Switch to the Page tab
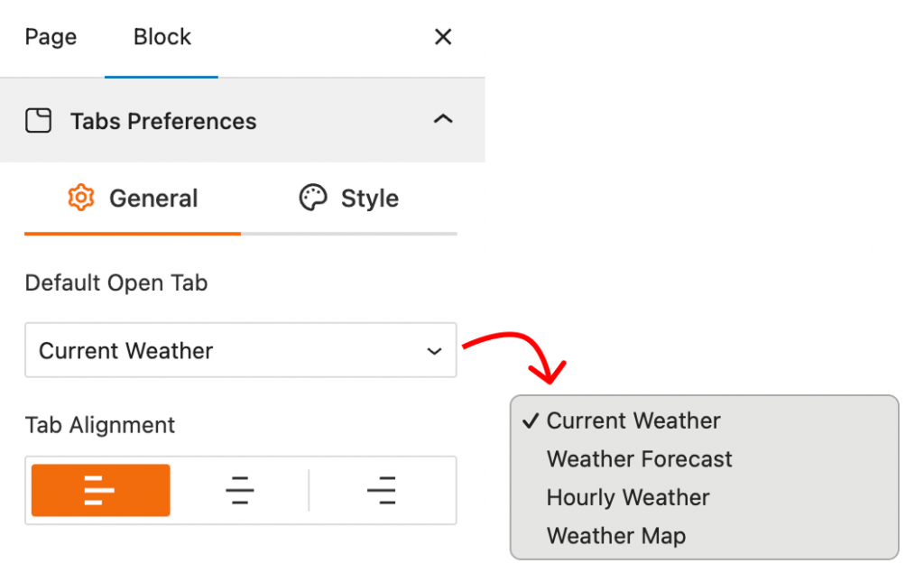The height and width of the screenshot is (582, 924). tap(51, 37)
